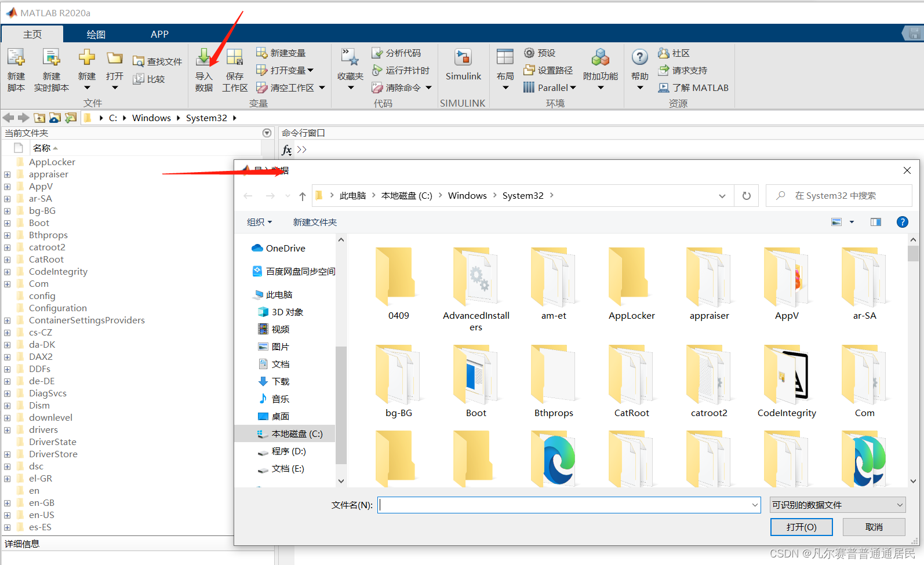Viewport: 924px width, 565px height.
Task: Click 查找文件 (Find Files) icon
Action: pyautogui.click(x=138, y=61)
